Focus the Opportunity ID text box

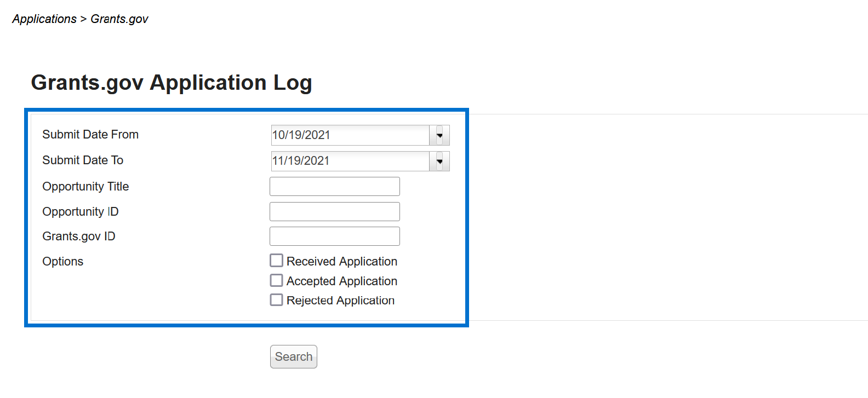(x=335, y=211)
